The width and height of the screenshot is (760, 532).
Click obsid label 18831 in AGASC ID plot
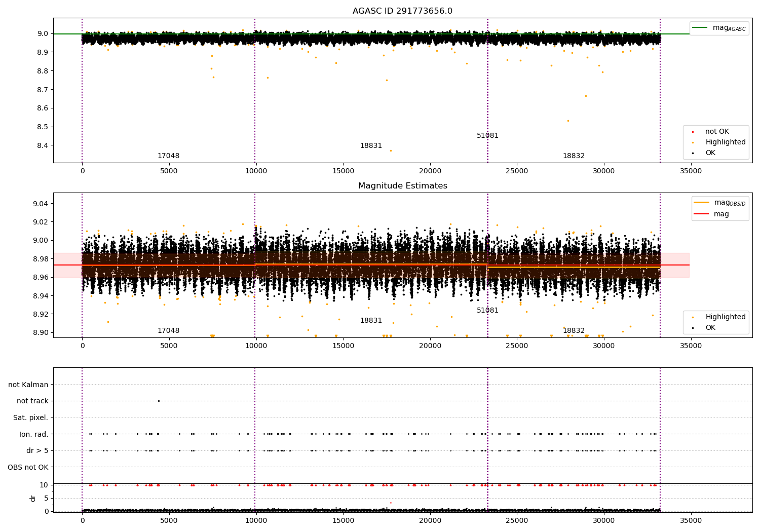[x=371, y=146]
